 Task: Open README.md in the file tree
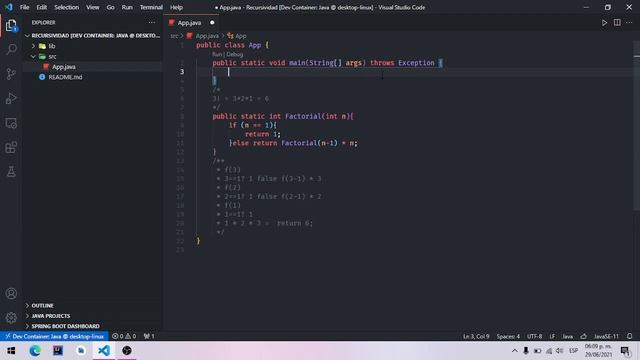coord(65,77)
